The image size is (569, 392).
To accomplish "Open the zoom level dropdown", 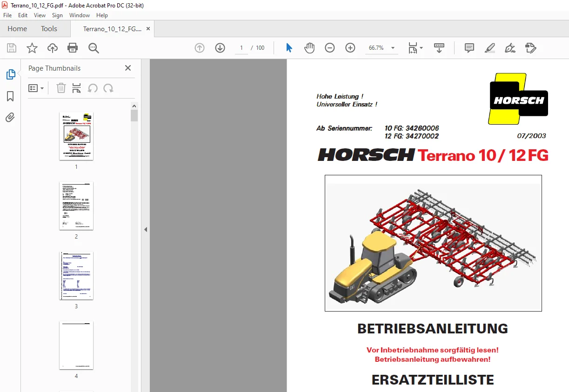I will click(393, 48).
